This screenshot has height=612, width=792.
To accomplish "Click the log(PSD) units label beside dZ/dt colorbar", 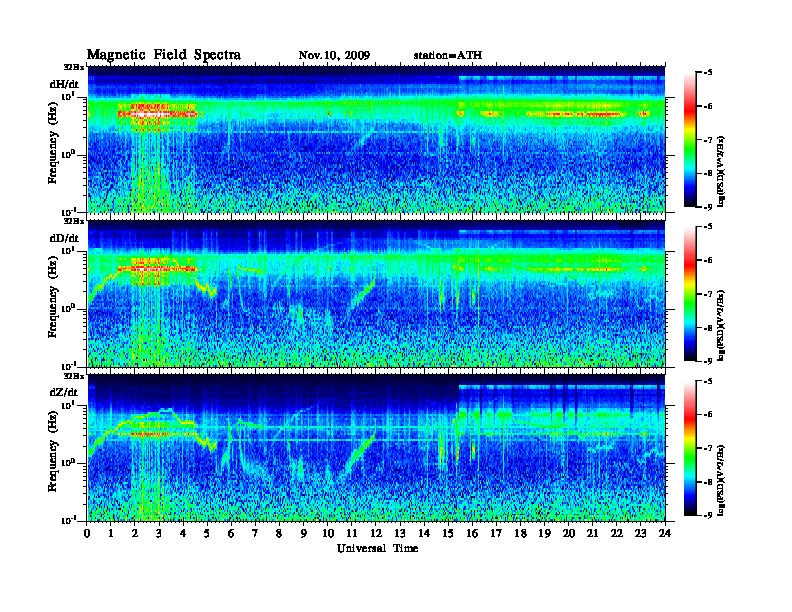I will (721, 480).
